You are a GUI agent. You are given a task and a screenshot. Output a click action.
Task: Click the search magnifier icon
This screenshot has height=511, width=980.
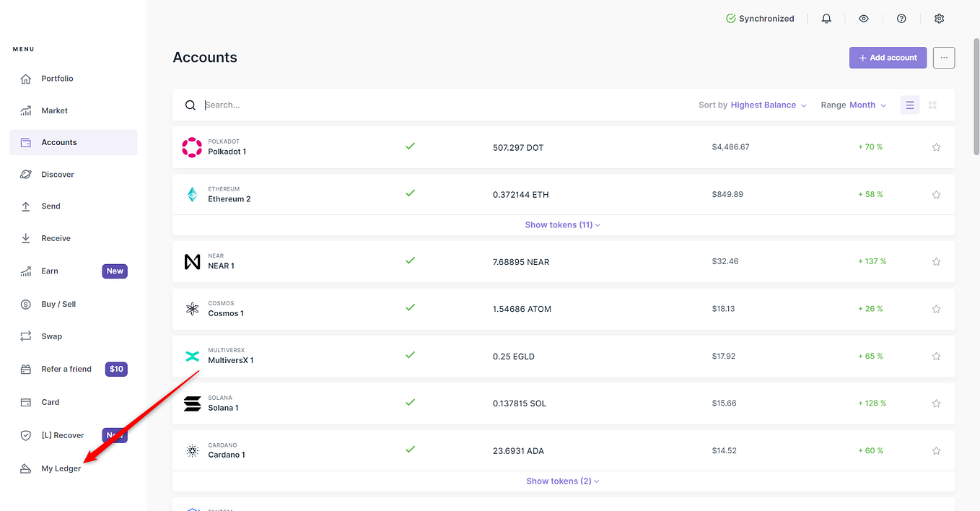coord(191,105)
